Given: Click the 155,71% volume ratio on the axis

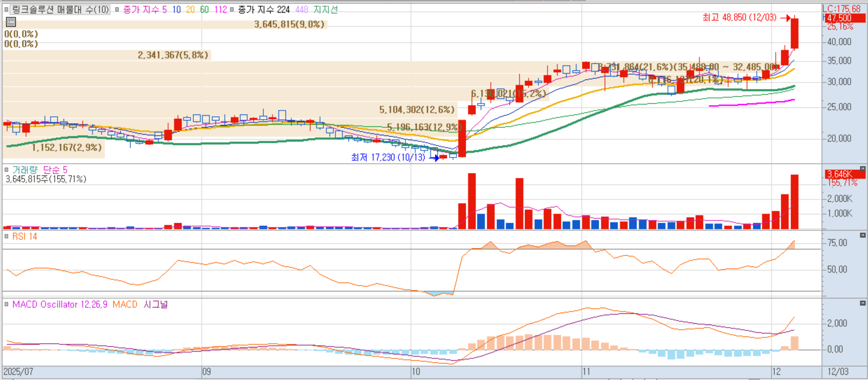Looking at the screenshot, I should click(842, 183).
